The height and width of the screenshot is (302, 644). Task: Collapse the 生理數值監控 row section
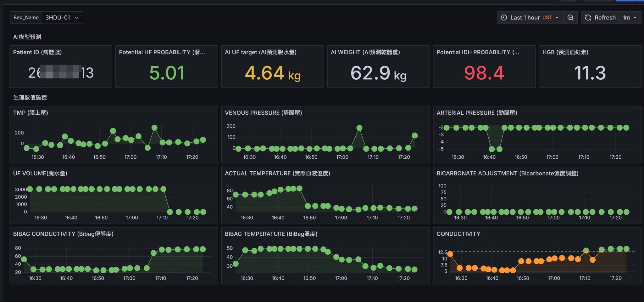pos(30,97)
